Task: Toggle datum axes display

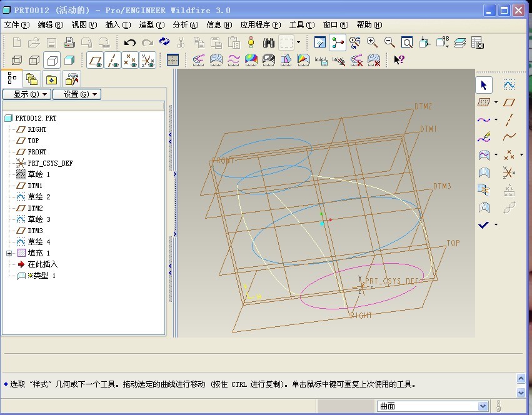Action: [113, 60]
